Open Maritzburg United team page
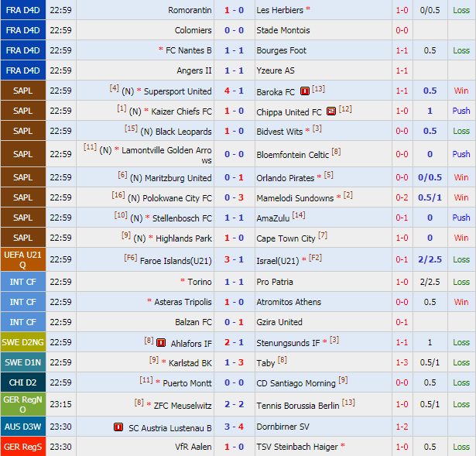 (x=178, y=178)
